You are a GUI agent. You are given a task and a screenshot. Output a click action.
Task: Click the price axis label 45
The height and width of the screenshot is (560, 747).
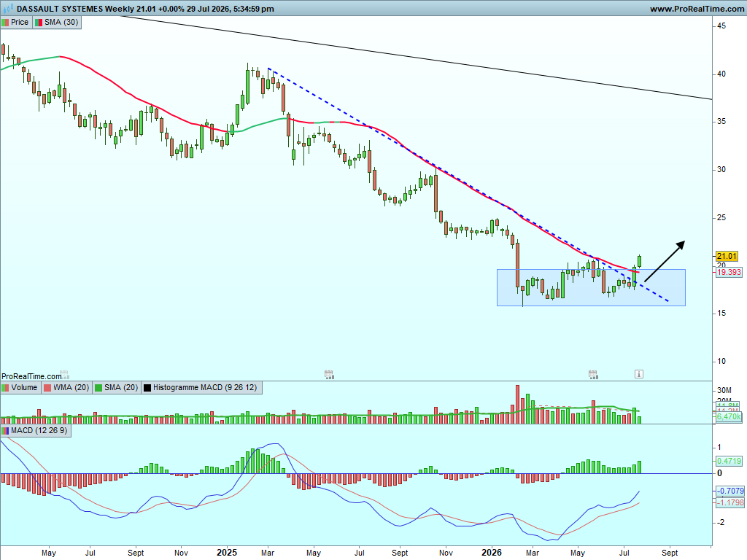click(721, 26)
